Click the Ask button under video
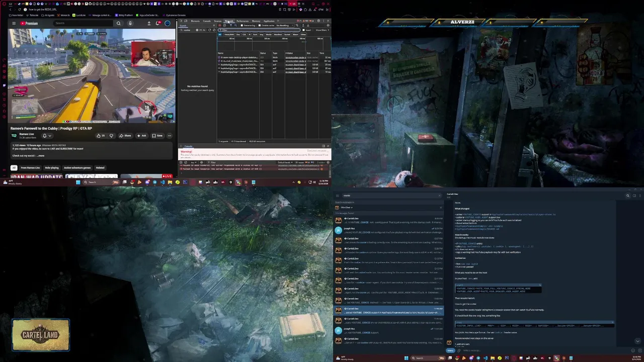The image size is (644, 362). tap(142, 135)
